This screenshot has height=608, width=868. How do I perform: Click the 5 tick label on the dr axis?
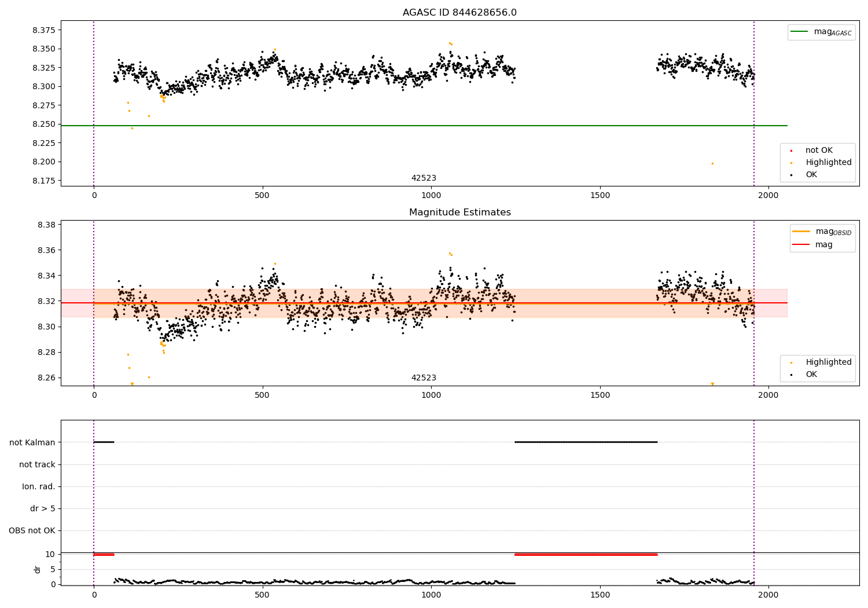point(53,569)
